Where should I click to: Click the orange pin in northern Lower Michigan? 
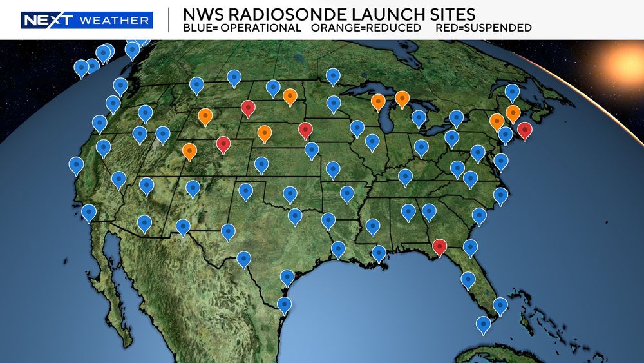pos(402,100)
